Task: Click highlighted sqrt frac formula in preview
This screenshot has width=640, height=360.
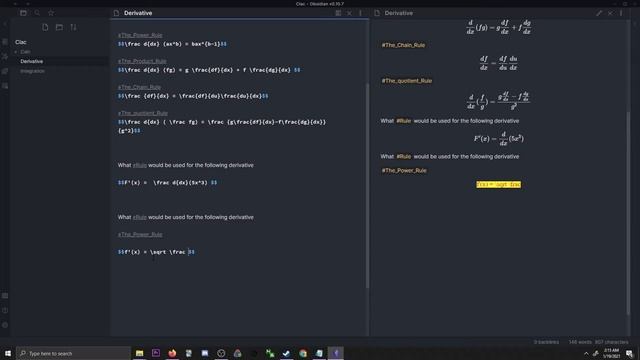Action: [498, 184]
